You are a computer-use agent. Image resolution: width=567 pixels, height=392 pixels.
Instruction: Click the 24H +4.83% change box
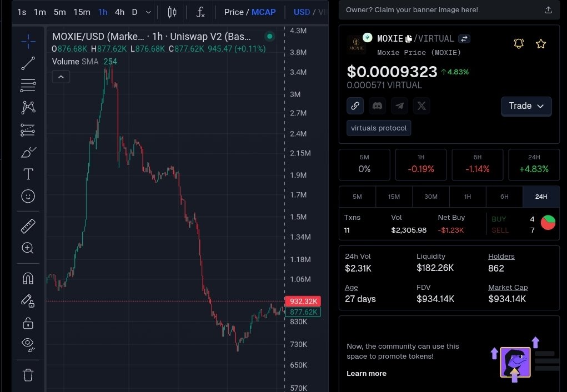pyautogui.click(x=534, y=164)
